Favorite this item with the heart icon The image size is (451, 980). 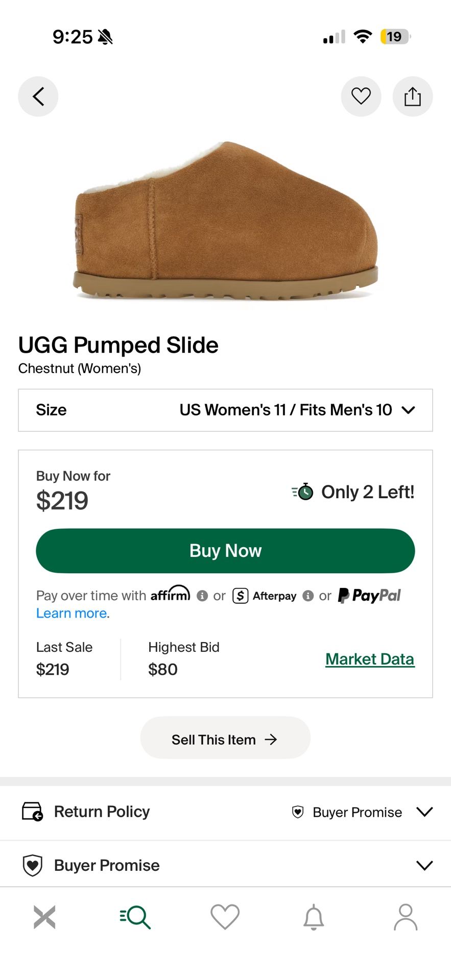click(x=361, y=96)
